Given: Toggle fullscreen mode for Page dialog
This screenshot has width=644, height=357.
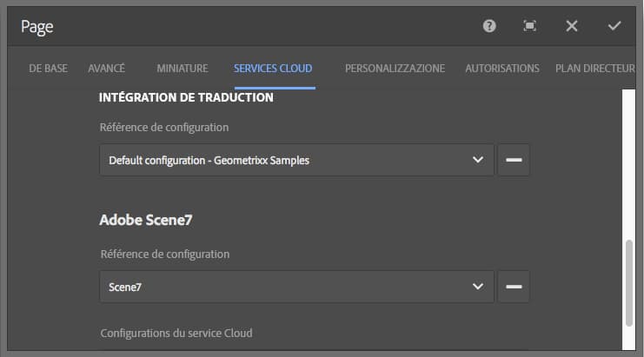Looking at the screenshot, I should [x=530, y=26].
